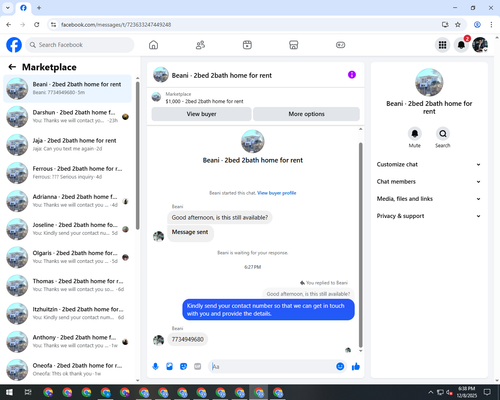Viewport: 500px width, 400px height.
Task: Open the Marketplace storefront icon in top navigation
Action: 294,45
